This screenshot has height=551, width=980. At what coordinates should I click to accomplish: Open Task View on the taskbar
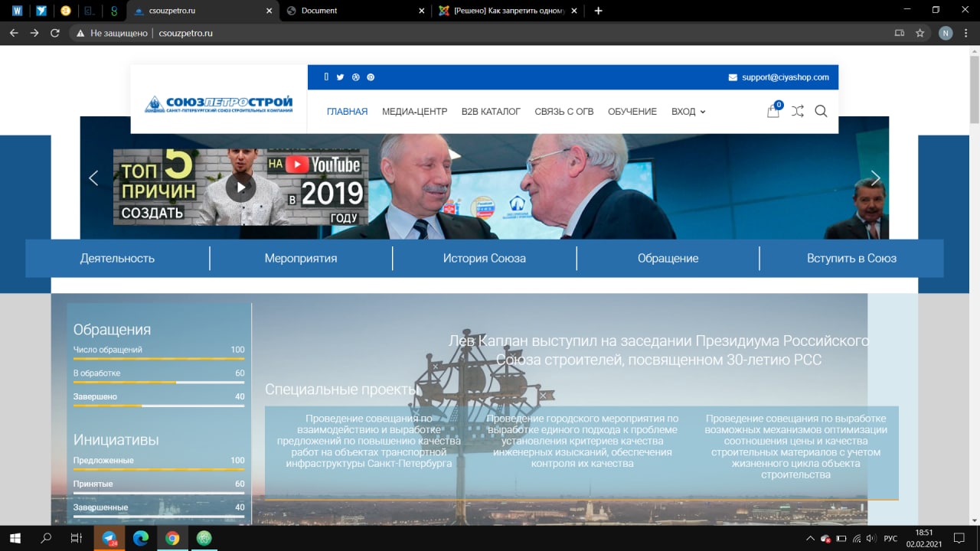(77, 538)
